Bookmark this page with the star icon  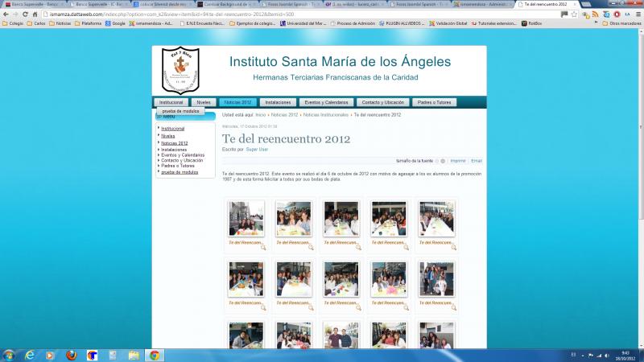[x=574, y=14]
